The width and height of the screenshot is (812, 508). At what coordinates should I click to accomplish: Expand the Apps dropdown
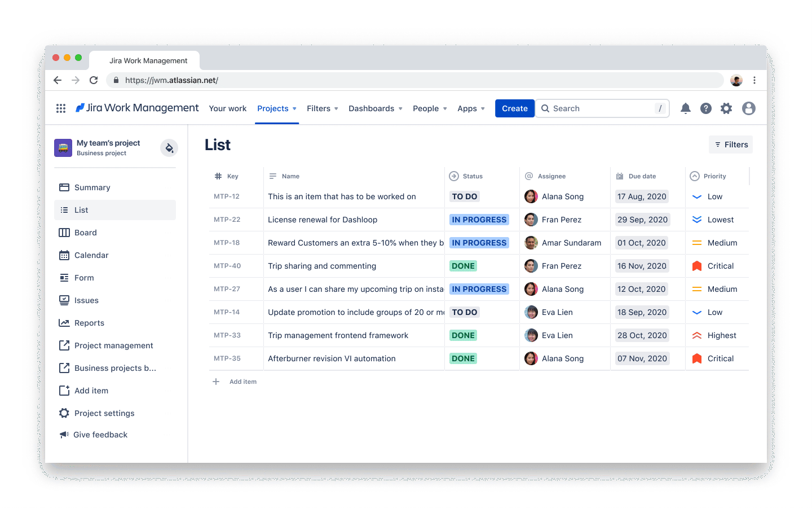click(x=471, y=108)
